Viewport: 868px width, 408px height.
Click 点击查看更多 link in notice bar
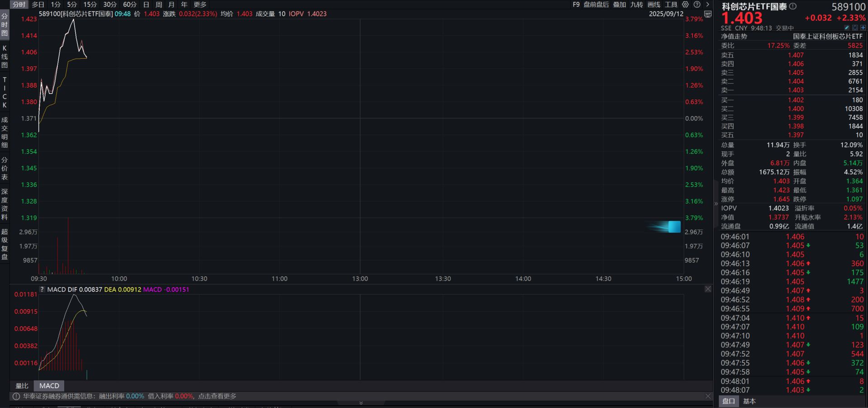[217, 396]
